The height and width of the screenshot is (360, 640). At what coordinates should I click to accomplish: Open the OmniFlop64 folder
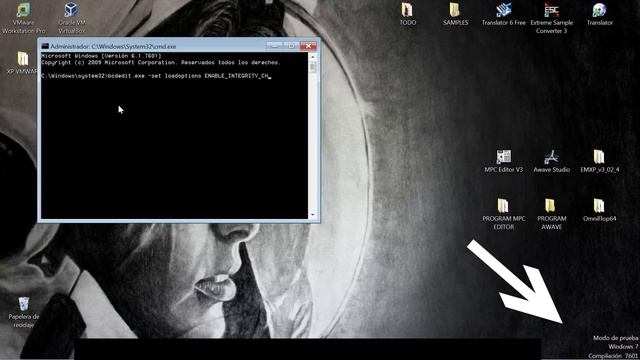599,210
